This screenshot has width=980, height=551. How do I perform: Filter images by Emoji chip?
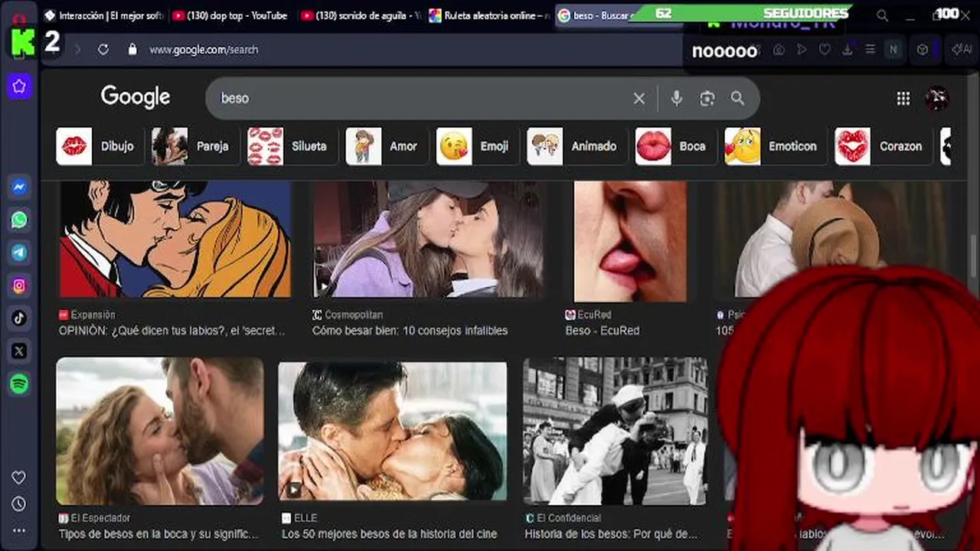[x=476, y=146]
